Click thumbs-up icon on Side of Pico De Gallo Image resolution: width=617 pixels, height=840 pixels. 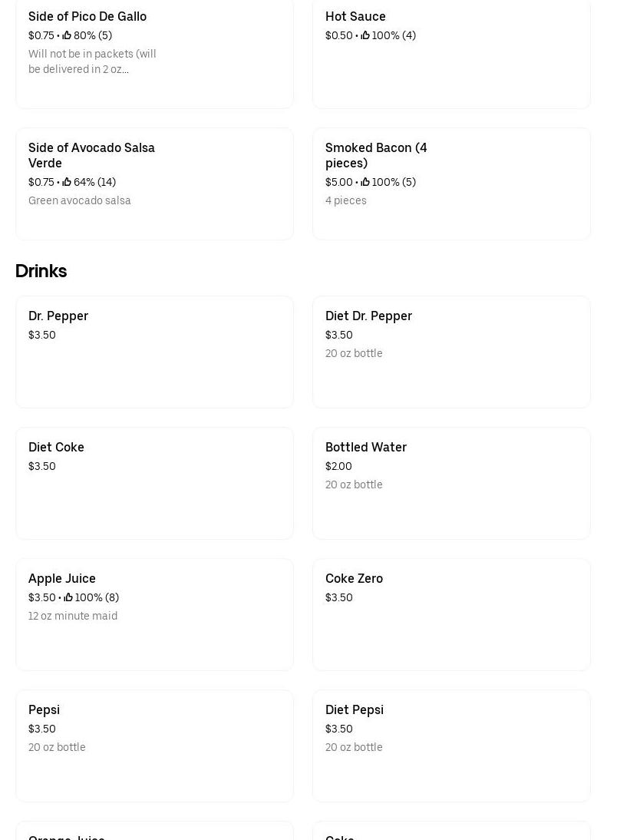point(67,35)
